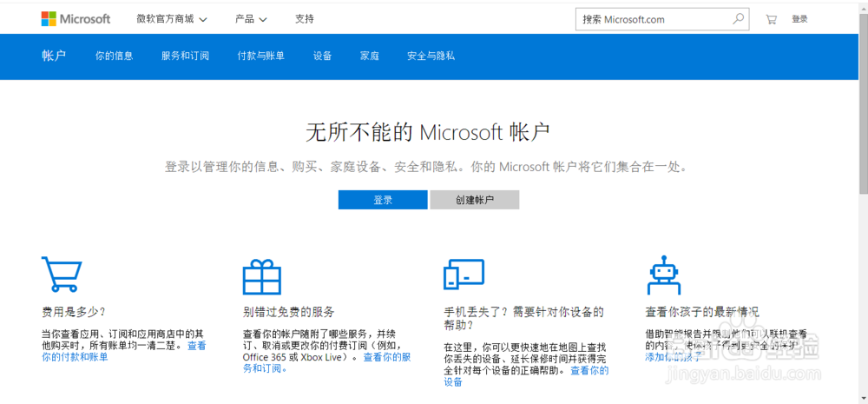This screenshot has height=404, width=868.
Task: Click the 别错过免费的服务 heading
Action: coord(288,311)
